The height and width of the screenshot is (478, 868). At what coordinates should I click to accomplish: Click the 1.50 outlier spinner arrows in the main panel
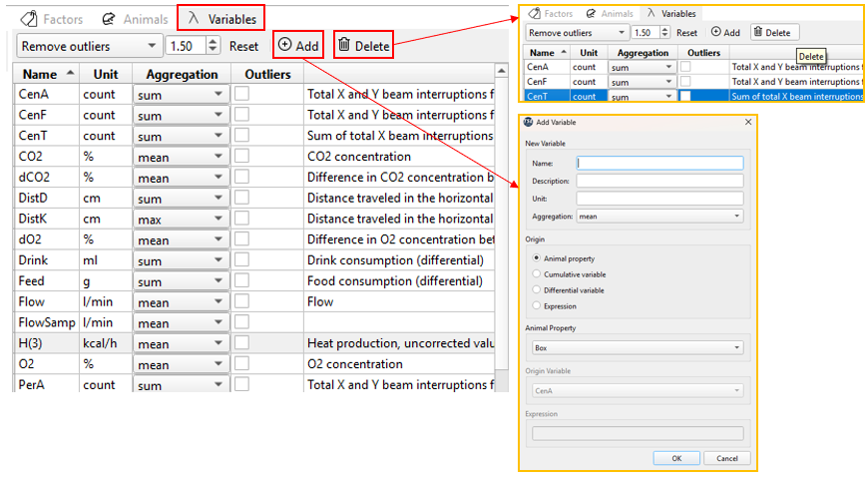click(213, 46)
